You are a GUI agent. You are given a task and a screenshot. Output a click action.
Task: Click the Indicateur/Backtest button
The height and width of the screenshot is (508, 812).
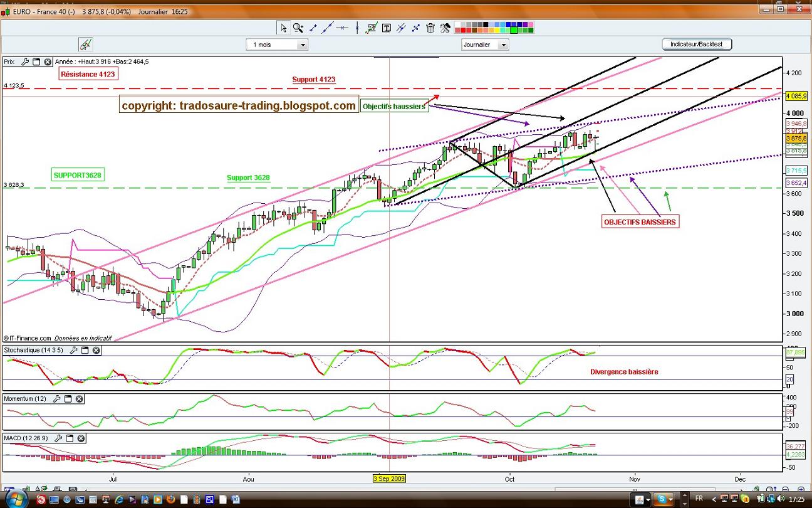pos(697,44)
